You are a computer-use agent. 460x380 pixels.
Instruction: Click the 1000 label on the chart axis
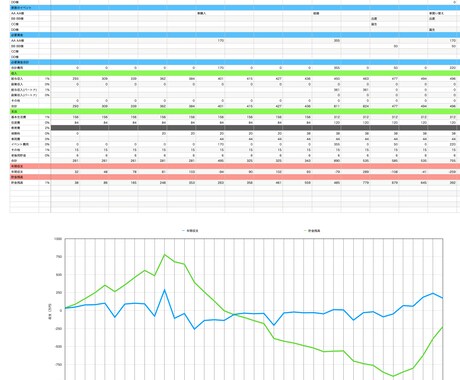58,239
